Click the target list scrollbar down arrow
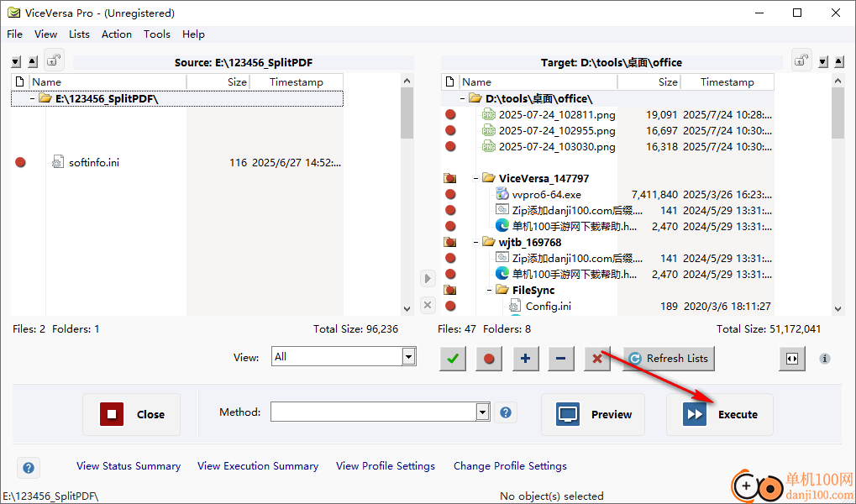856x504 pixels. (x=838, y=308)
